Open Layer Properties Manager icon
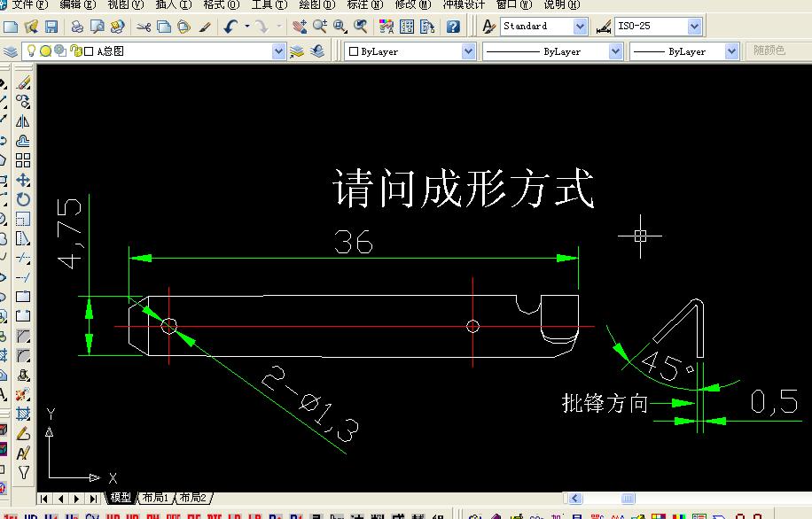 11,51
